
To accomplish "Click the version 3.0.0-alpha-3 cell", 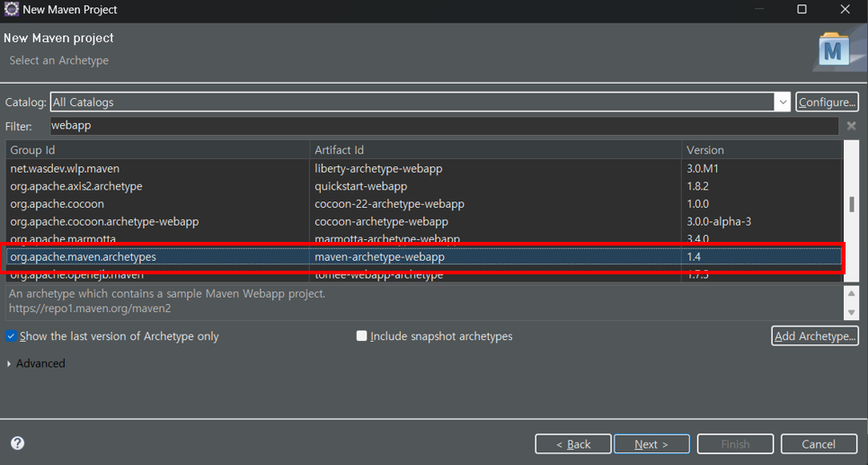I will (x=719, y=221).
